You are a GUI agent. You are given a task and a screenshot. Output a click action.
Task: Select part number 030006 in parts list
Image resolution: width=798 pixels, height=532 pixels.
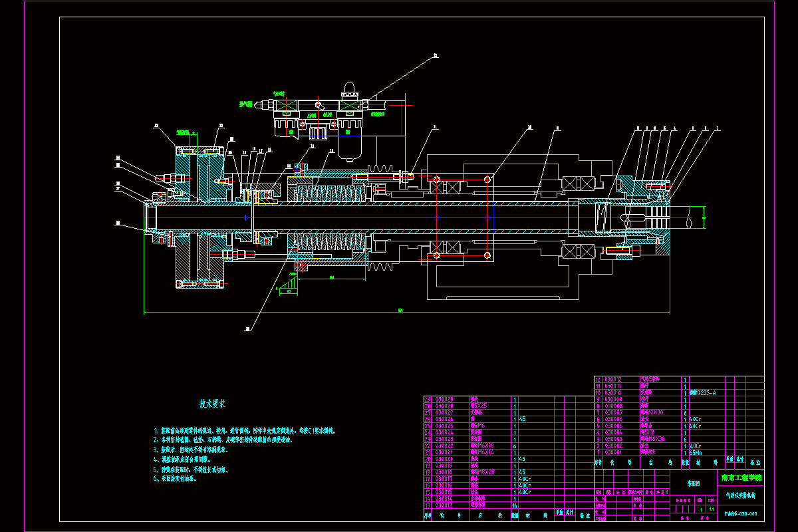coord(613,419)
